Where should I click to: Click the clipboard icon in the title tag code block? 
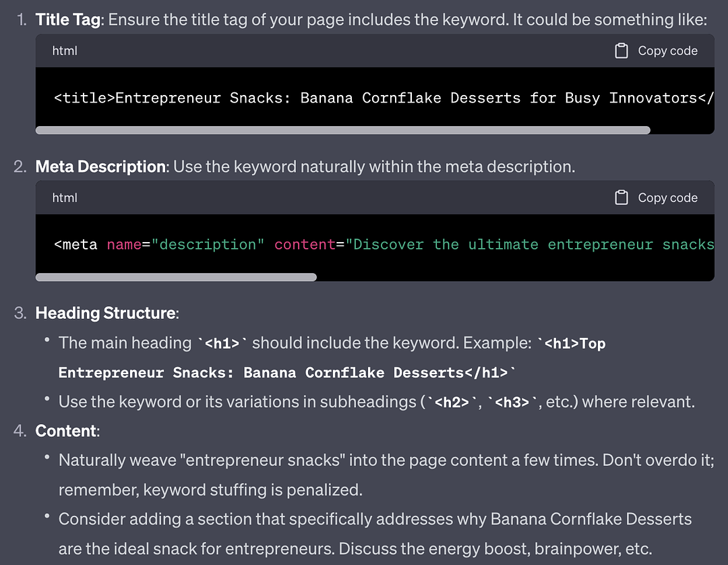coord(621,51)
